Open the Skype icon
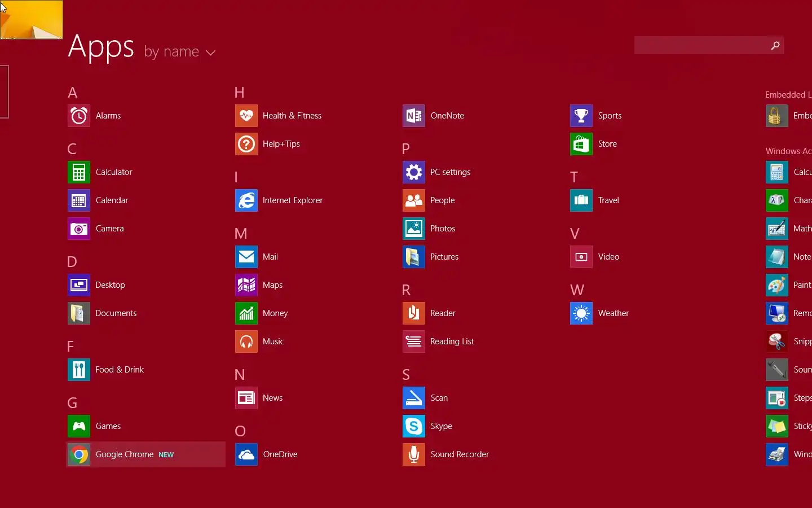 click(x=414, y=426)
